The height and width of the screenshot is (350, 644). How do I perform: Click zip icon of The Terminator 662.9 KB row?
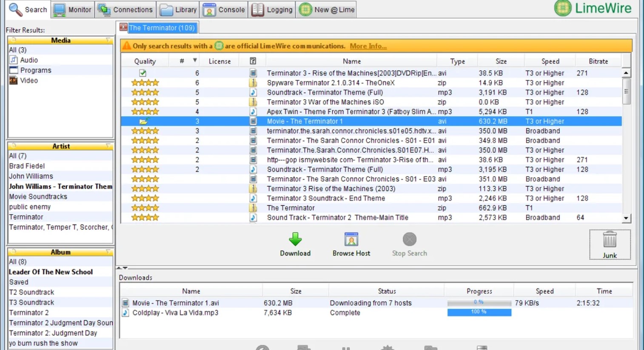[x=253, y=208]
